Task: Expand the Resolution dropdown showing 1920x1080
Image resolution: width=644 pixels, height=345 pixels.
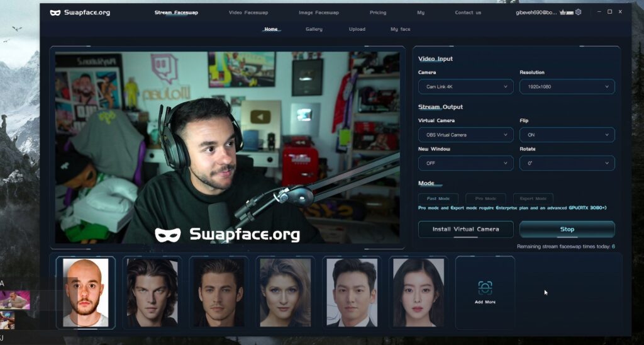Action: point(567,87)
